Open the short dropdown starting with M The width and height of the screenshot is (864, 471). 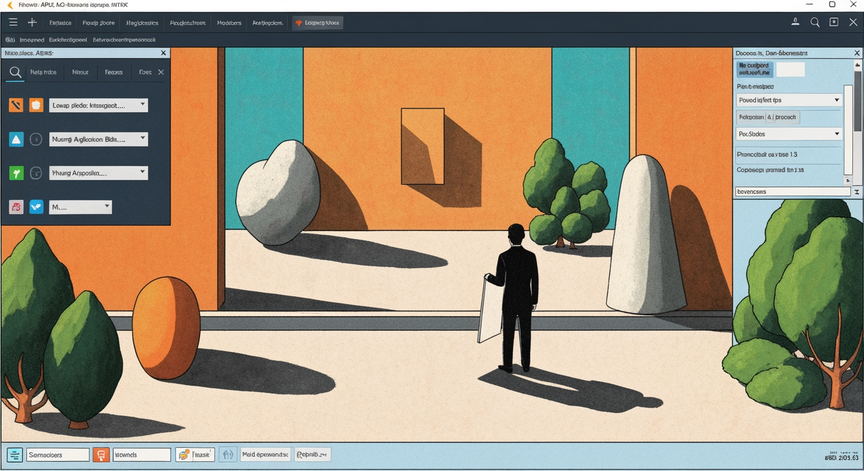pyautogui.click(x=80, y=207)
